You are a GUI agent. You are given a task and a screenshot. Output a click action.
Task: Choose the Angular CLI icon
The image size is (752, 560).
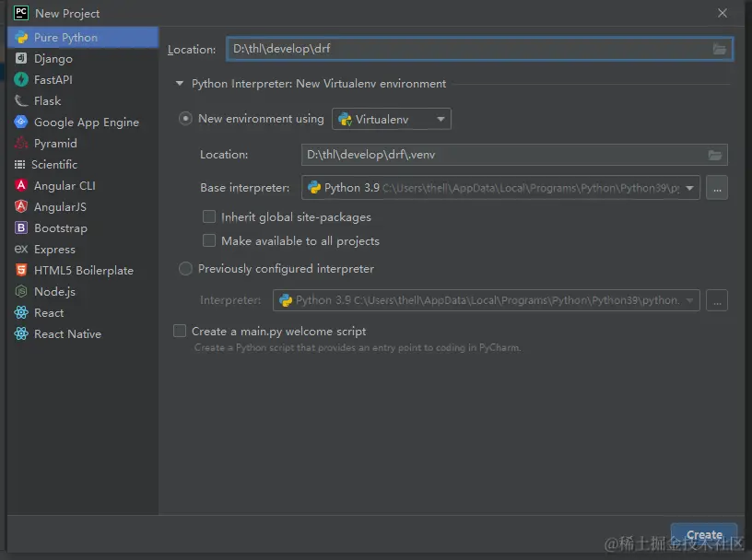click(20, 186)
